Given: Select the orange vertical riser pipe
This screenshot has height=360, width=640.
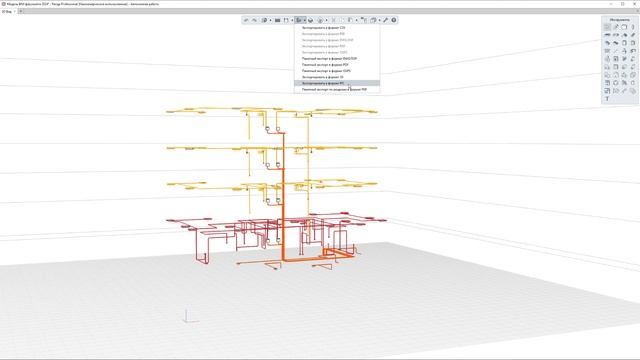Looking at the screenshot, I should click(x=283, y=196).
